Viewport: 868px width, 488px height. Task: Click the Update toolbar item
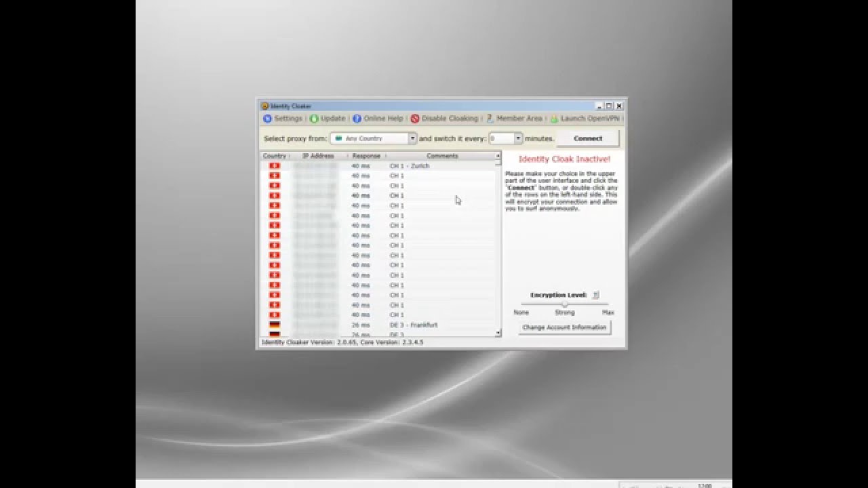click(x=328, y=119)
